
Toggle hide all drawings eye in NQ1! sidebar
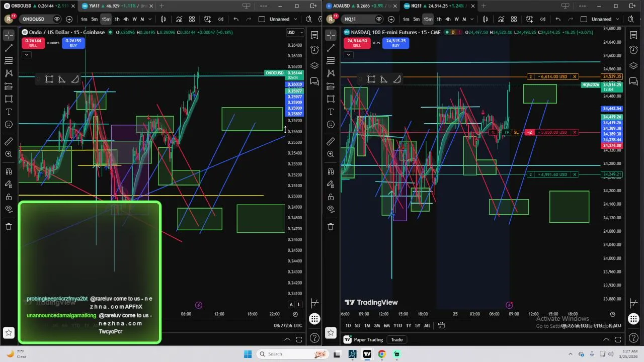(331, 209)
